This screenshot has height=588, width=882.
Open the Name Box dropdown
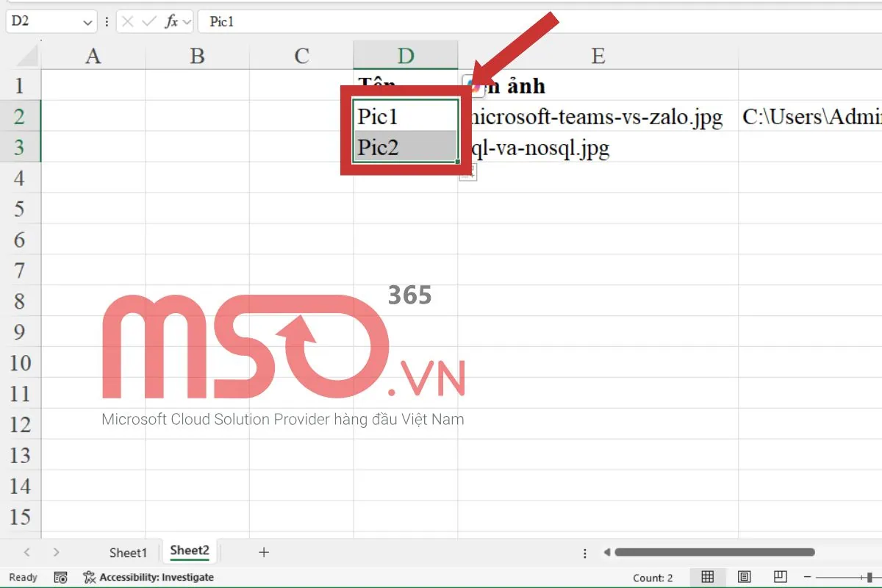87,21
